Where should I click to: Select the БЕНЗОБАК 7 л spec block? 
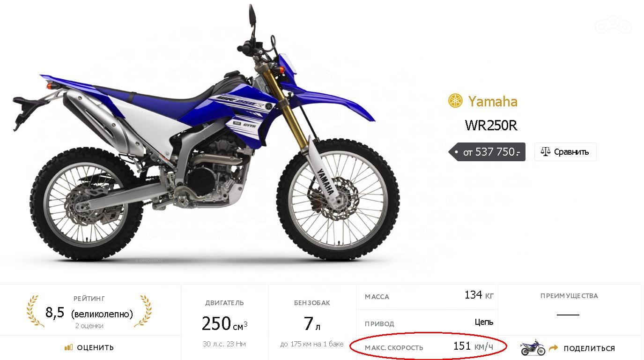[312, 322]
